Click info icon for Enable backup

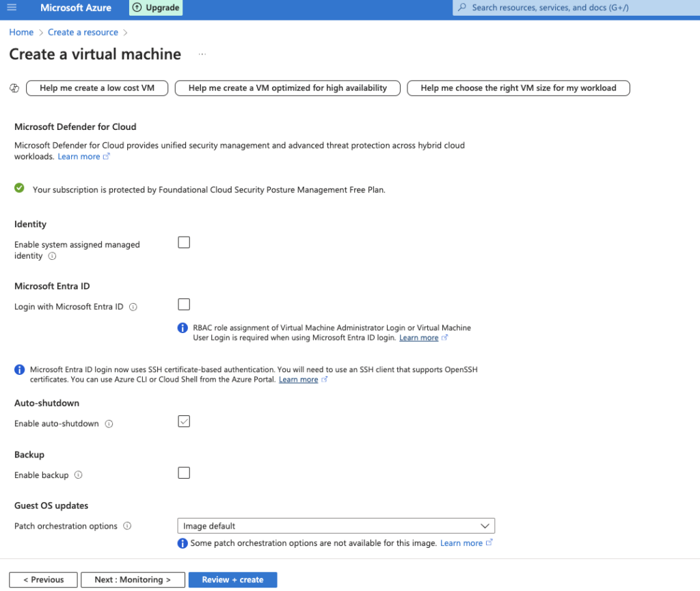tap(78, 475)
